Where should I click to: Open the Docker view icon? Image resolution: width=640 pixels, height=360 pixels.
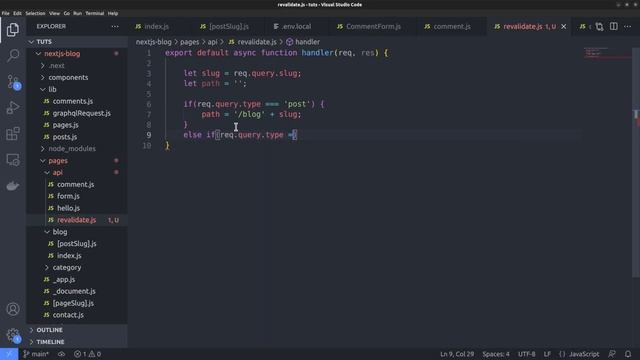(13, 186)
